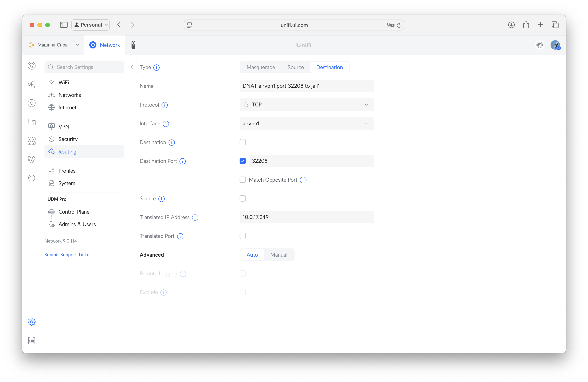Screen dimensions: 588x382
Task: Click the Submit Support Ticket link
Action: coord(68,254)
